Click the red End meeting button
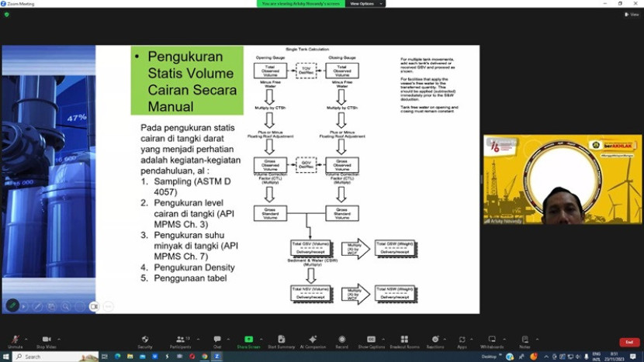The height and width of the screenshot is (362, 644). (629, 342)
